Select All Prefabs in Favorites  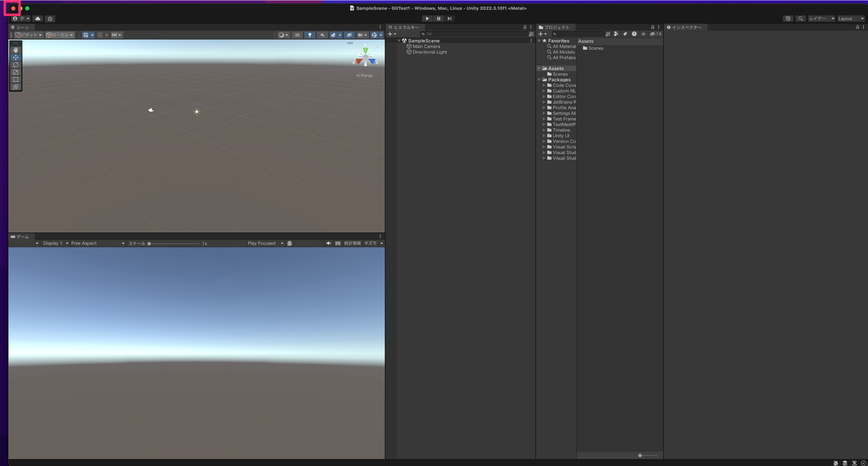[x=564, y=58]
